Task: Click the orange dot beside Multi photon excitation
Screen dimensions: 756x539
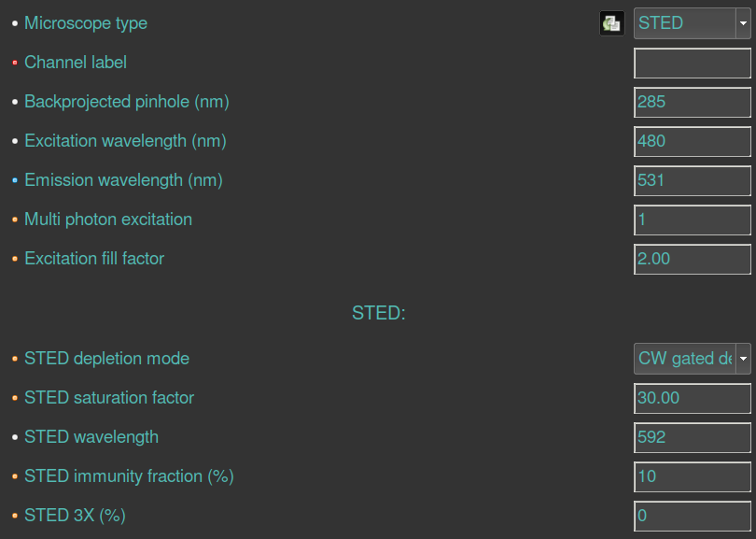Action: coord(15,220)
